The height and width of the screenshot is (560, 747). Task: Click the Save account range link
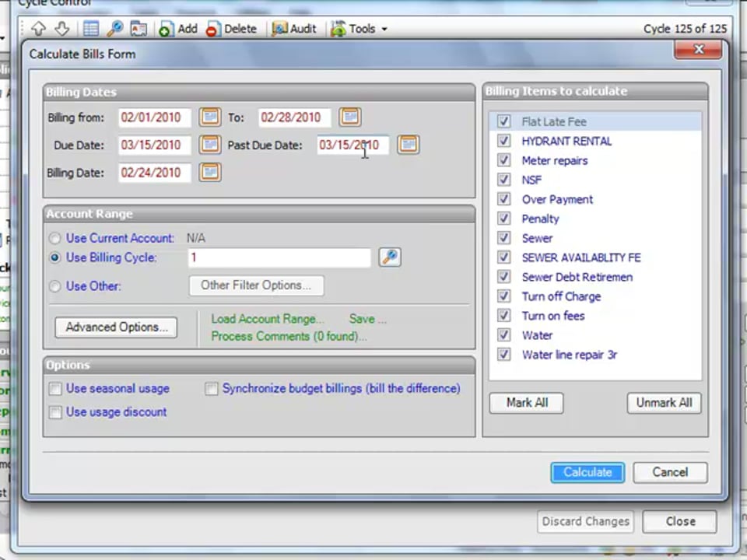pyautogui.click(x=367, y=319)
